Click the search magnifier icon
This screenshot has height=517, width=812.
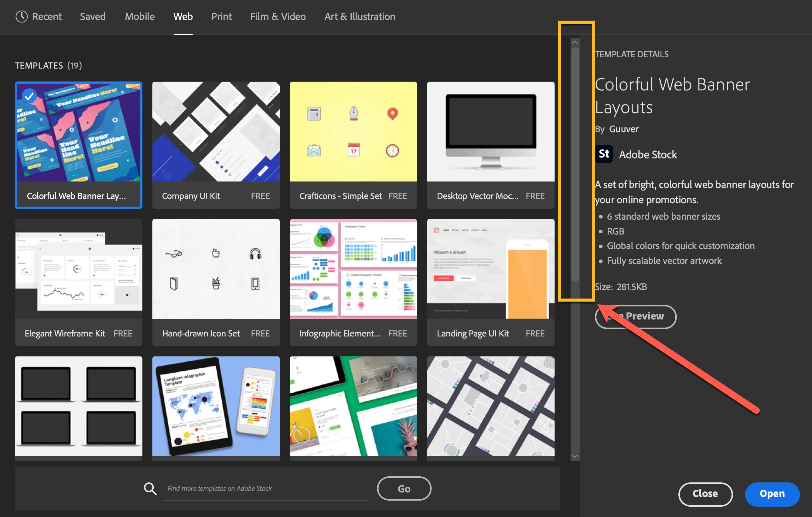pos(150,488)
